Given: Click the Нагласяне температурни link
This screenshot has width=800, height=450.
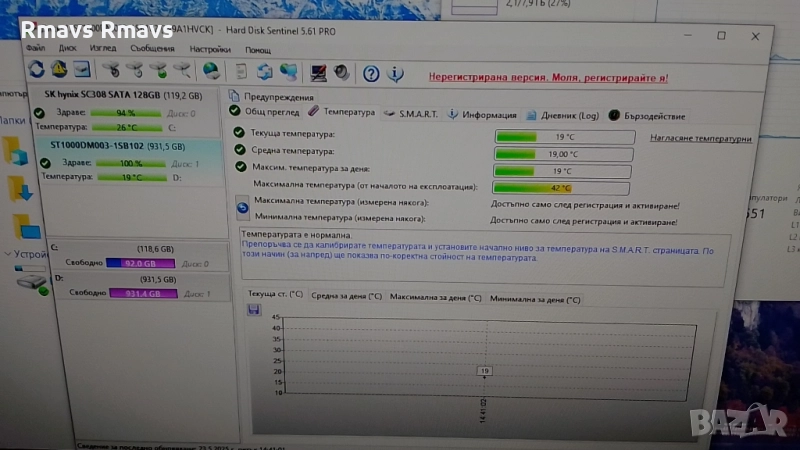Looking at the screenshot, I should [x=700, y=138].
